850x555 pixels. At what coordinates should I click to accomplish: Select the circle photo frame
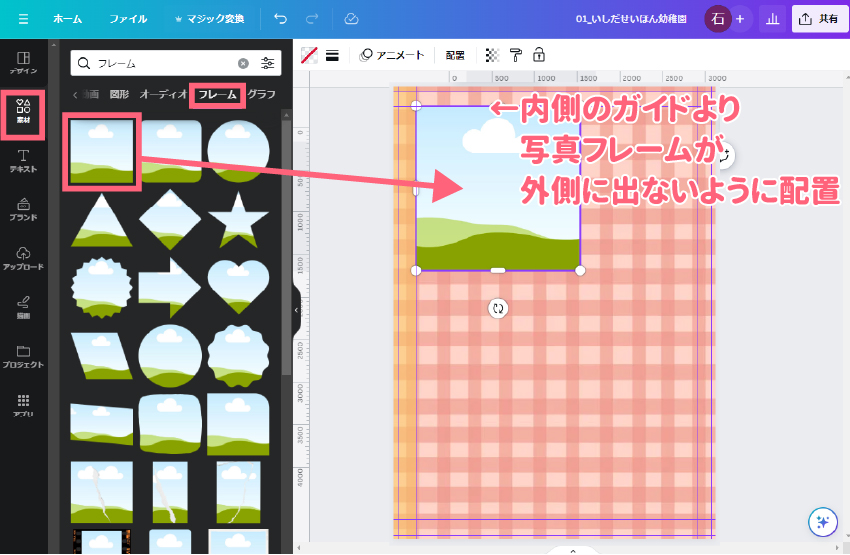(x=239, y=151)
